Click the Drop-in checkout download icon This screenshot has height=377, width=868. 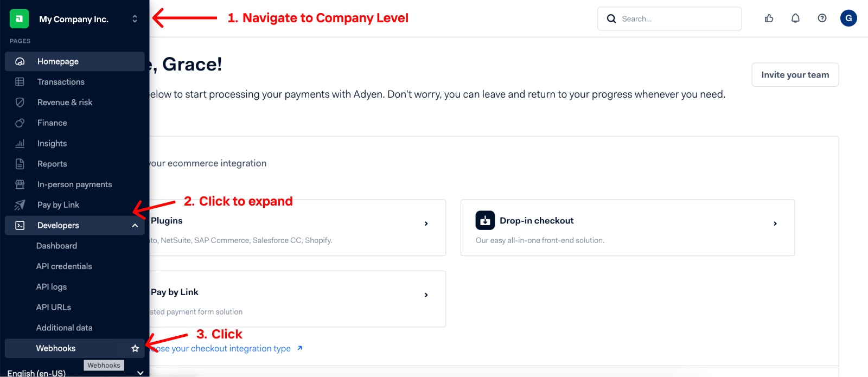pyautogui.click(x=485, y=220)
